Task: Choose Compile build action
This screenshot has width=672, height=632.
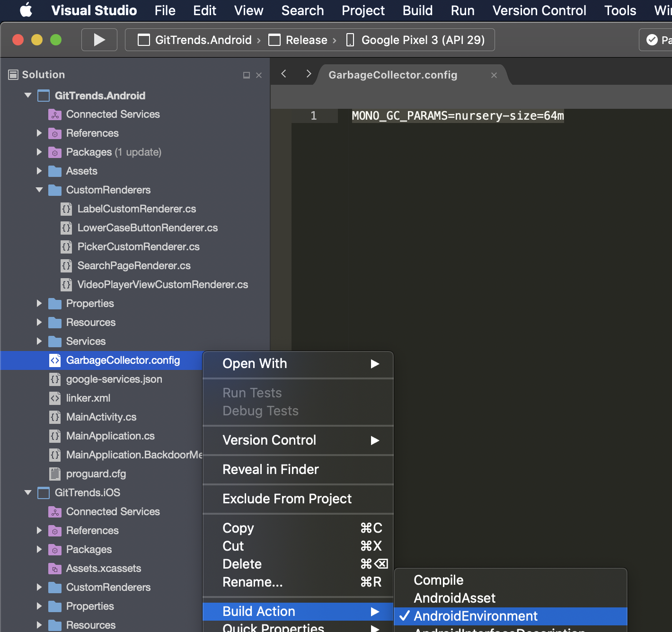Action: click(511, 580)
